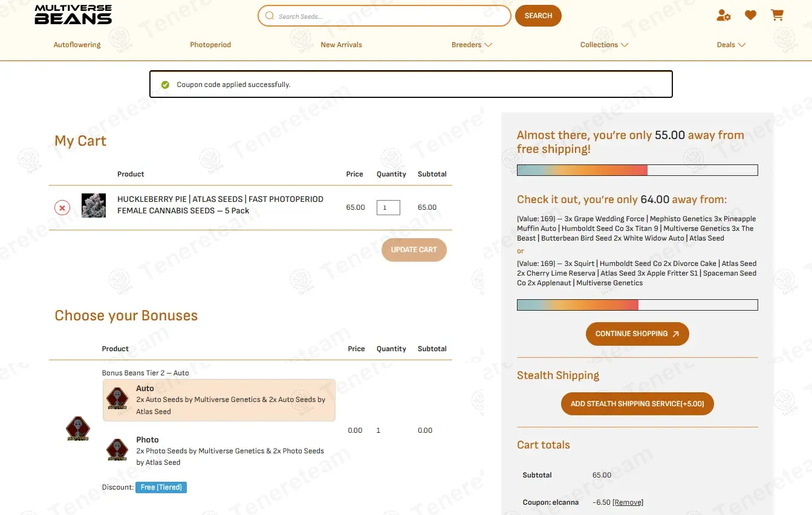Click the coupon discount amount −6.50
Screen dimensions: 812x515
click(601, 502)
